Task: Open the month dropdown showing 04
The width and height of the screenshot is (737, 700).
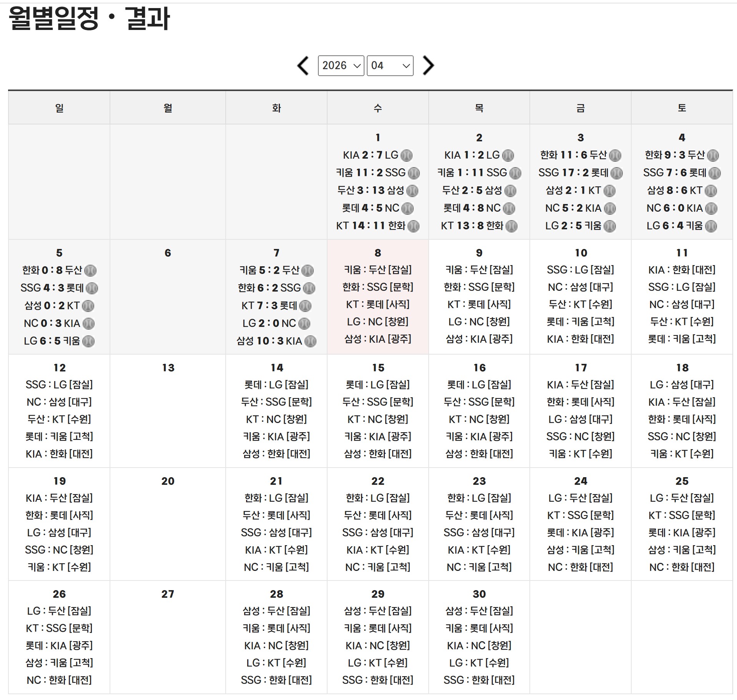Action: coord(390,66)
